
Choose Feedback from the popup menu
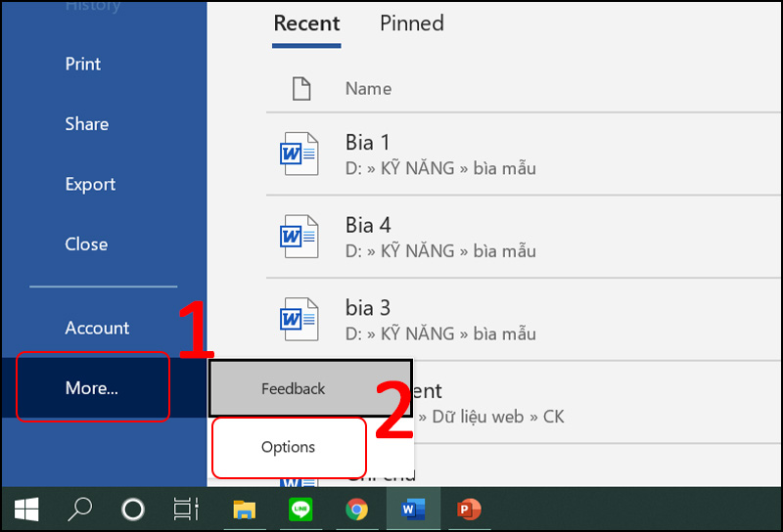point(294,388)
